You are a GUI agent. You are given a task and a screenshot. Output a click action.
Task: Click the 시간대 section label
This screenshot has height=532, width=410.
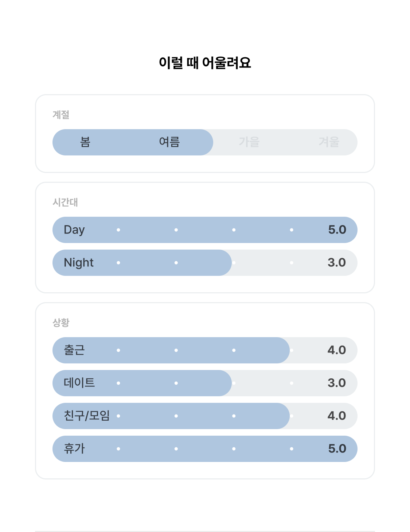click(65, 202)
